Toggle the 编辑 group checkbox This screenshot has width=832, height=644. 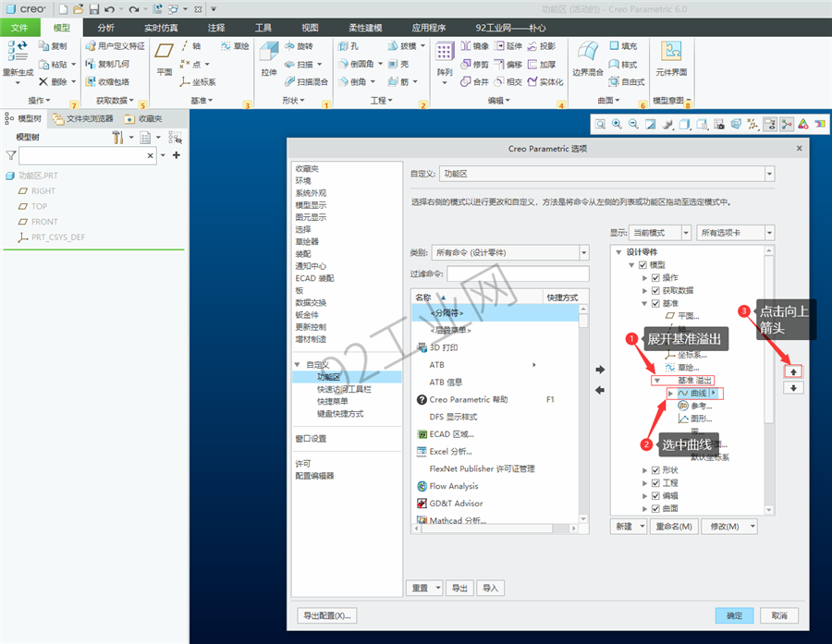[x=655, y=495]
